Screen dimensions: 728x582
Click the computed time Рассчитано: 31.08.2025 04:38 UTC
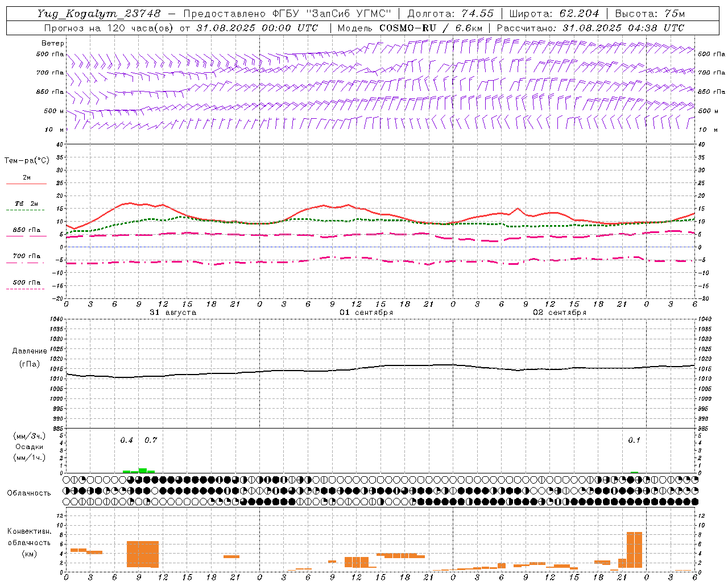point(590,28)
